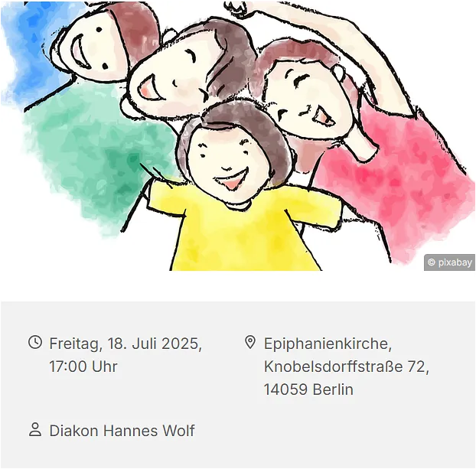Screen dimensions: 476x469
Task: Open the date Freitag, 18. Juli 2025
Action: pos(126,344)
